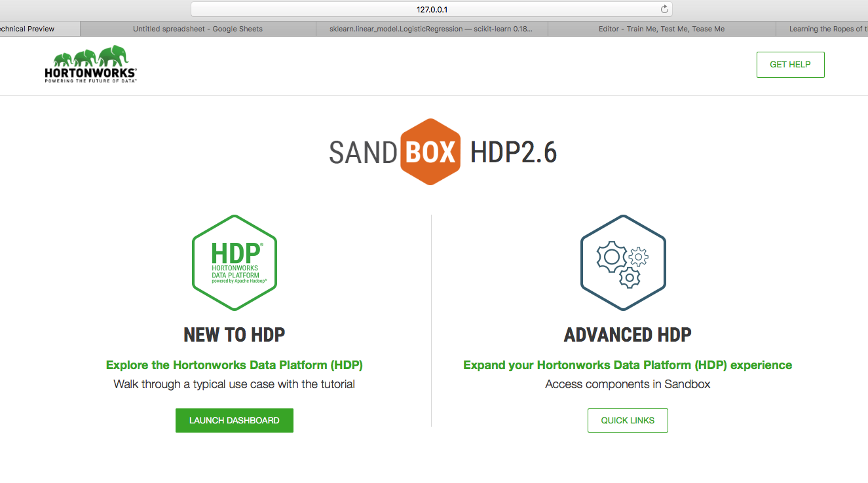The image size is (868, 483).
Task: Click the Explore the Hortonworks Data Platform link
Action: click(234, 365)
